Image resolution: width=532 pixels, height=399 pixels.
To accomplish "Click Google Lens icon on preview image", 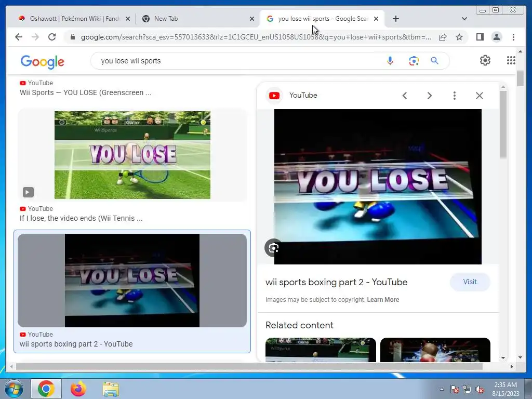I will coord(273,248).
